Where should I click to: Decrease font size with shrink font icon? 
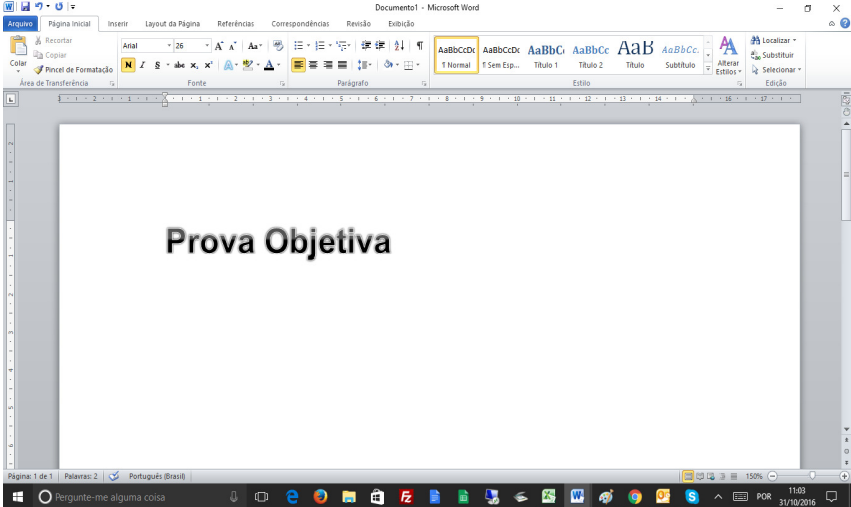232,46
